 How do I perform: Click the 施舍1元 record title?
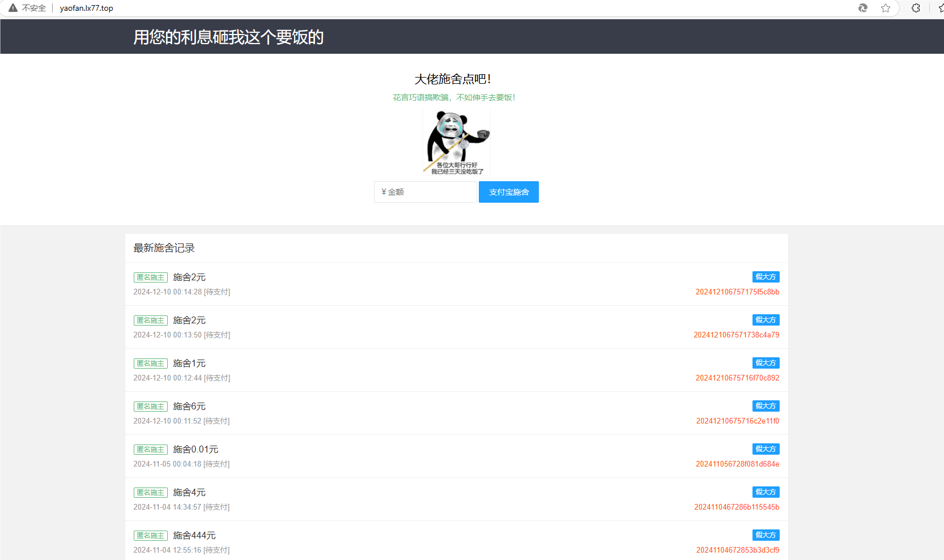coord(189,363)
